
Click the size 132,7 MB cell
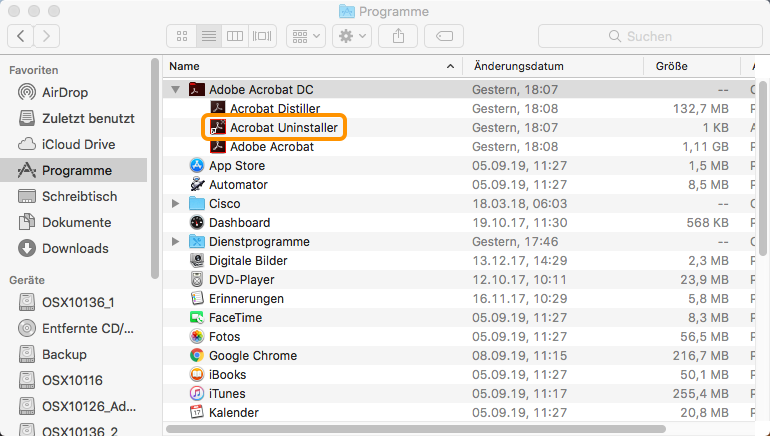tap(701, 109)
